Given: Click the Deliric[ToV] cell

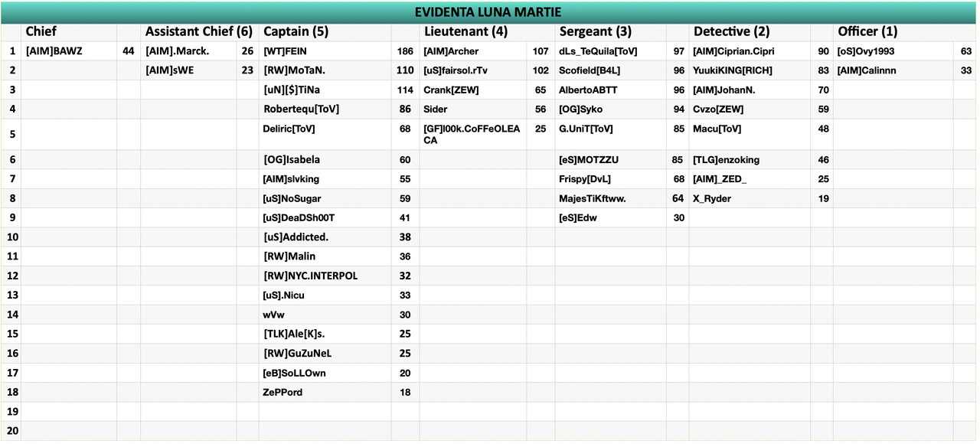Looking at the screenshot, I should pos(325,134).
